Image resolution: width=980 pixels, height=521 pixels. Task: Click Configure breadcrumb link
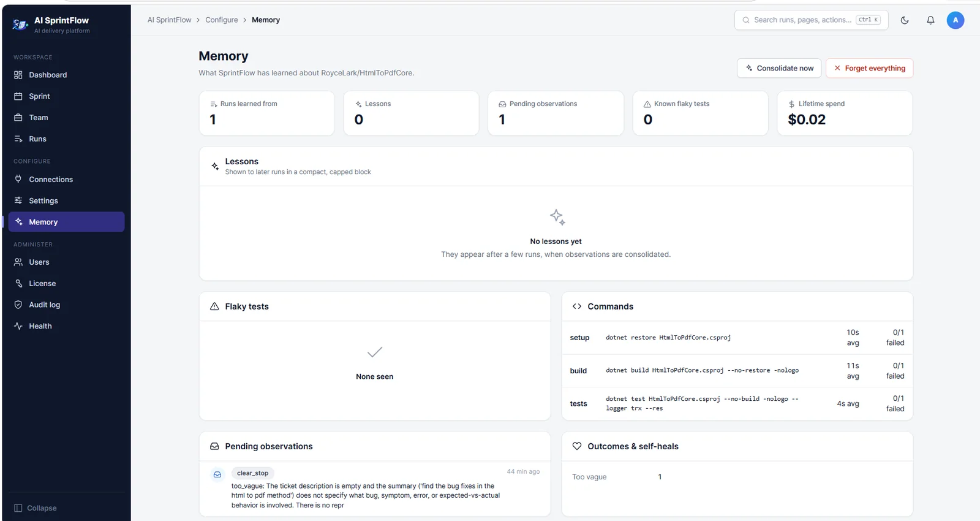(222, 20)
